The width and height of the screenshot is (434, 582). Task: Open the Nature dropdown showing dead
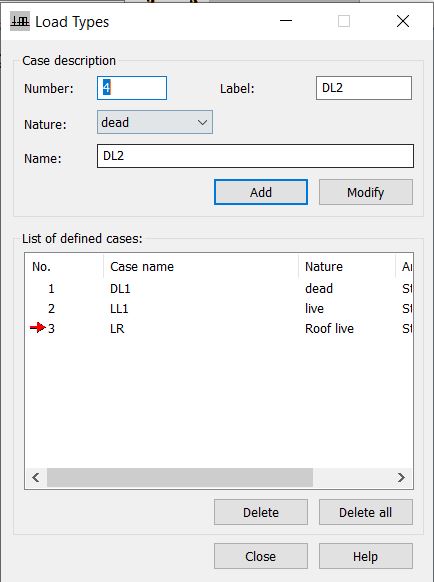pos(155,122)
